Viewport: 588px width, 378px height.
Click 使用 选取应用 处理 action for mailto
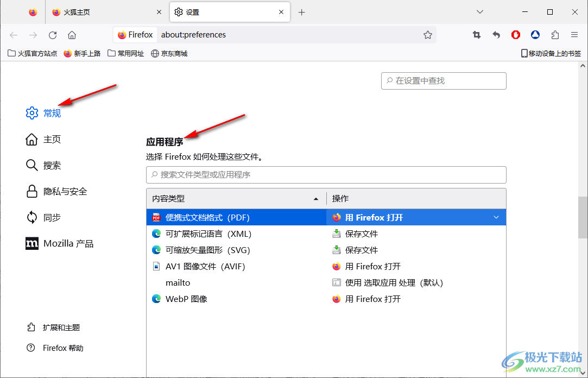(387, 283)
